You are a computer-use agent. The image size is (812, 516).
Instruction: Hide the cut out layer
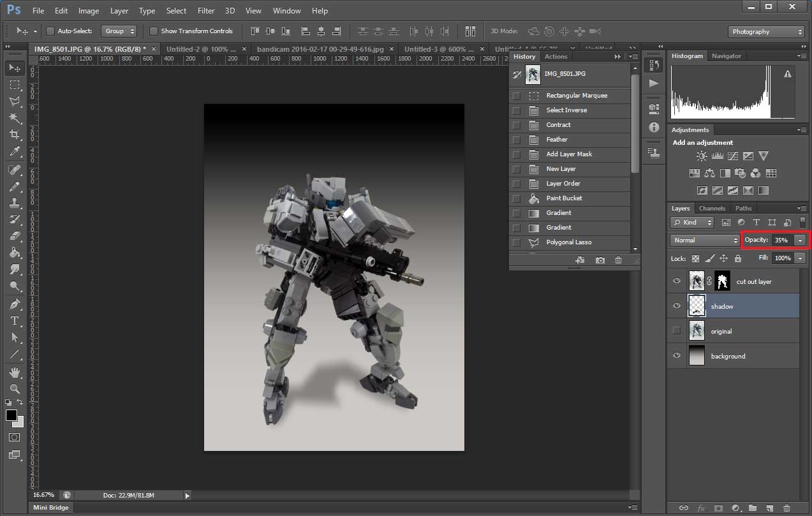677,281
